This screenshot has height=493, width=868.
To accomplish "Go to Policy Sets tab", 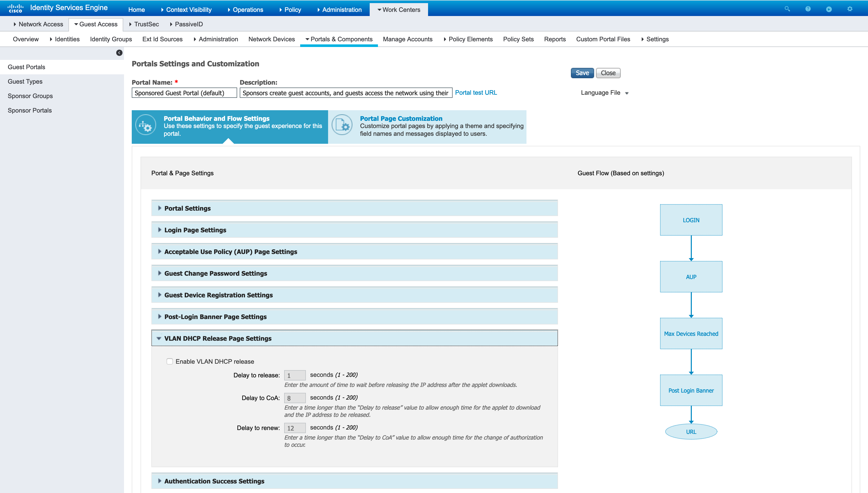I will click(518, 39).
